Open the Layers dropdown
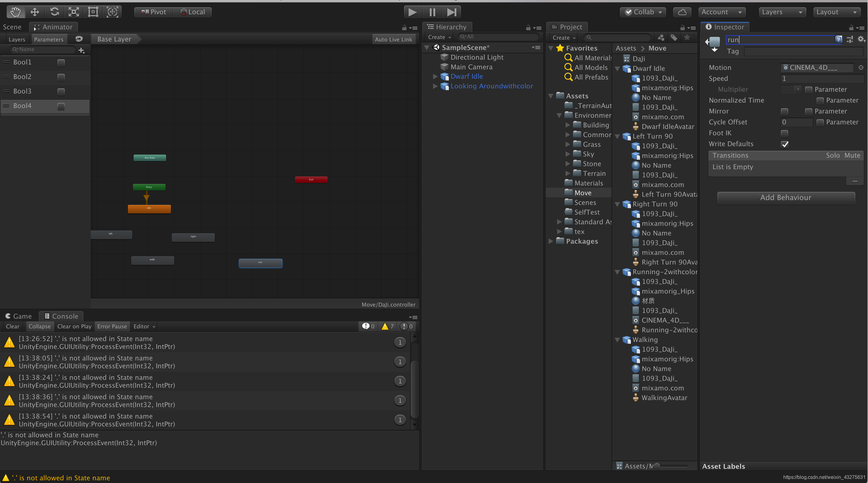Viewport: 868px width, 483px height. [x=782, y=12]
